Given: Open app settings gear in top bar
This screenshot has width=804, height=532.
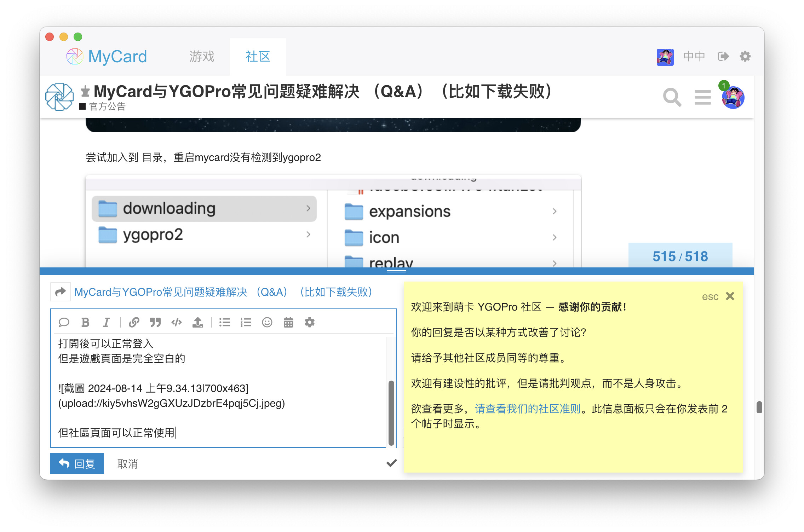Looking at the screenshot, I should pos(745,57).
